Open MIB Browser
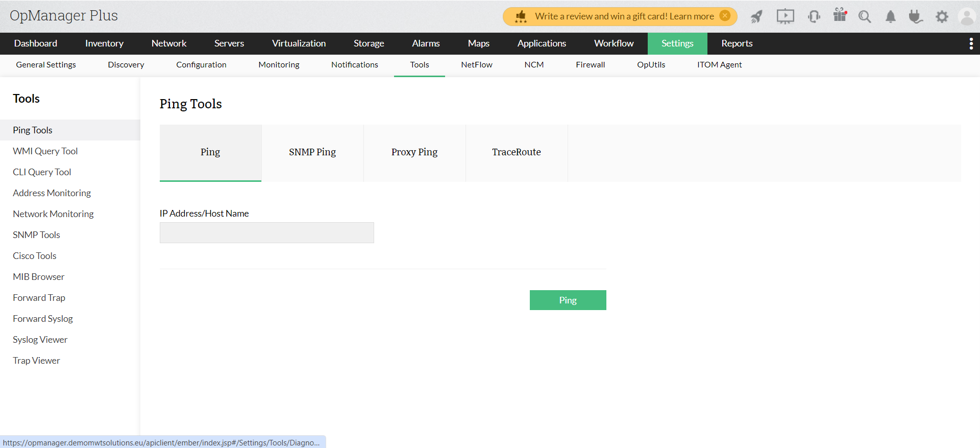Screen dimensions: 980x448 [39, 277]
